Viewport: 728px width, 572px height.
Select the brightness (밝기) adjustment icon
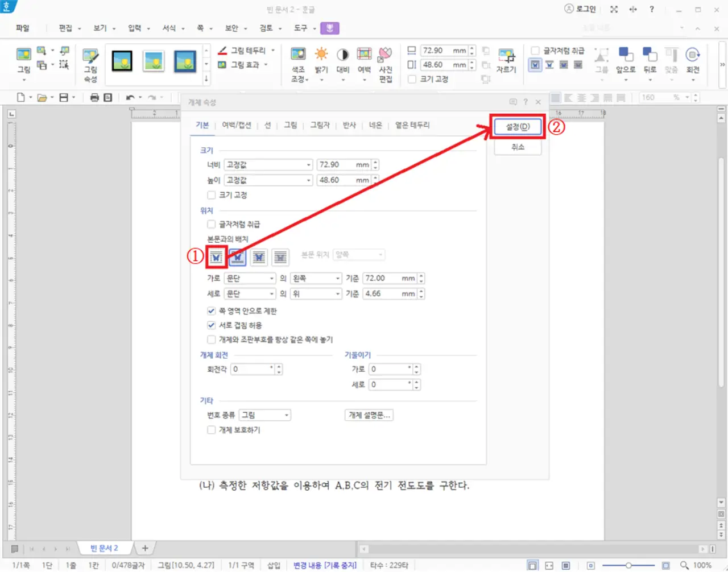321,60
